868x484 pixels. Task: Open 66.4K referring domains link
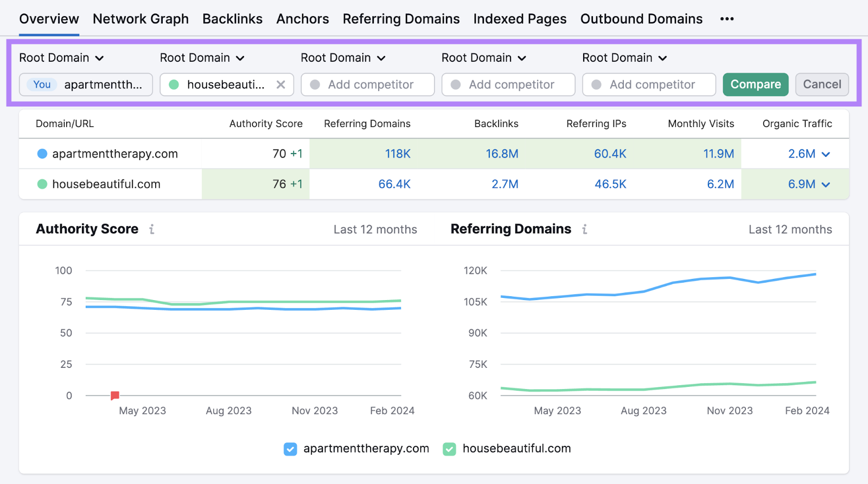pos(394,184)
